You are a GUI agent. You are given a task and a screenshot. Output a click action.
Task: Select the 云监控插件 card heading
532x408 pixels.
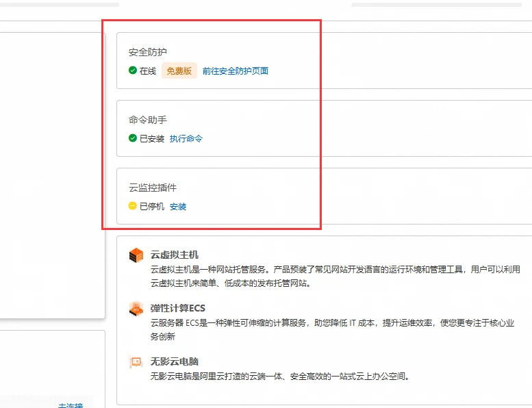tap(153, 188)
